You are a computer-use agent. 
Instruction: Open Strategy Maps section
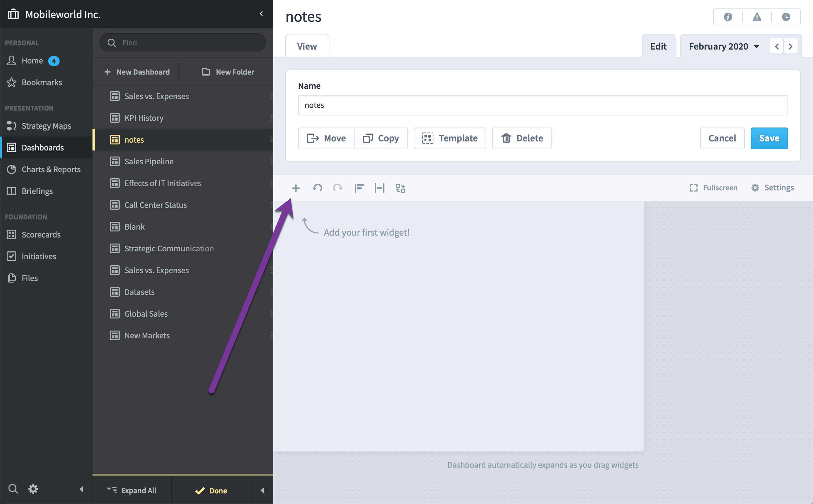pyautogui.click(x=46, y=126)
